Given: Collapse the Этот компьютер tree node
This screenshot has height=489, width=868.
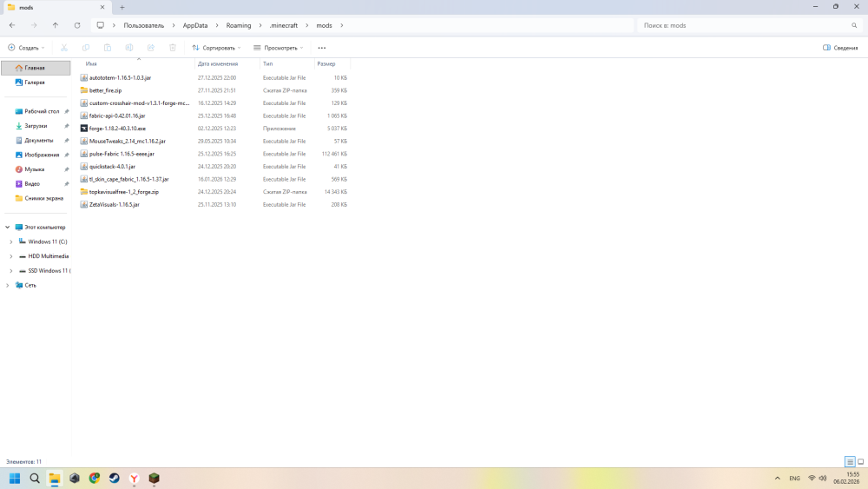Looking at the screenshot, I should (8, 227).
